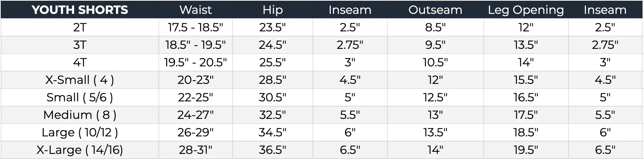Click the Medium ( 8 ) size label
This screenshot has width=644, height=159.
(80, 115)
